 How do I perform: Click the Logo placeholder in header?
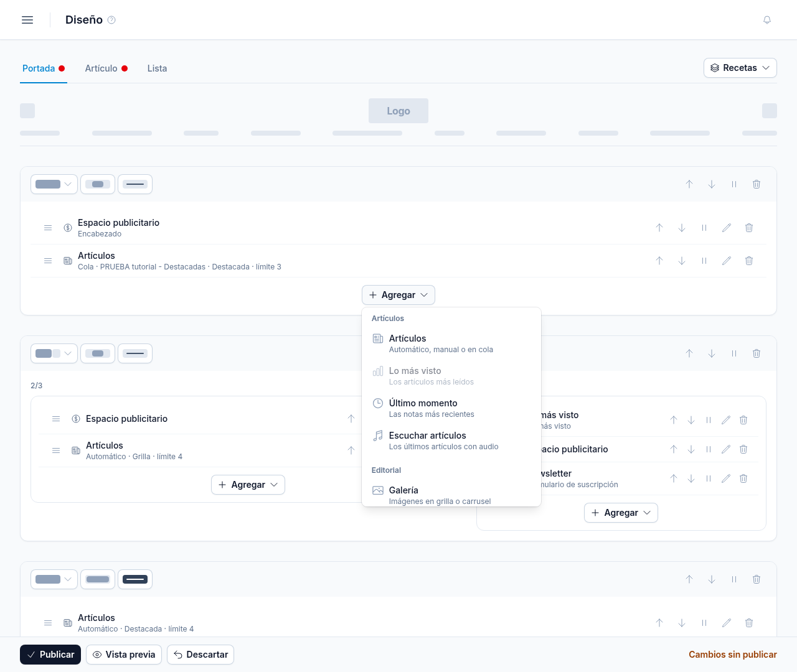coord(398,111)
